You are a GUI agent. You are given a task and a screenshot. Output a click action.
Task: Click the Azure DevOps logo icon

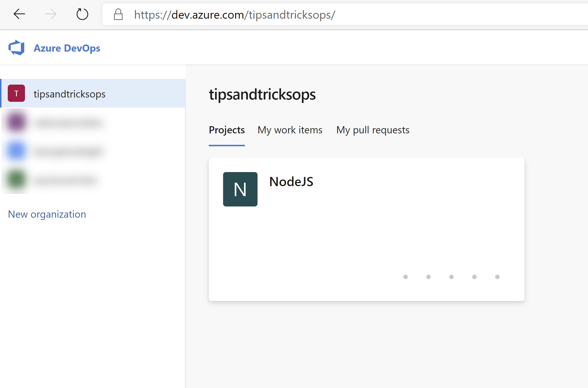(x=16, y=48)
